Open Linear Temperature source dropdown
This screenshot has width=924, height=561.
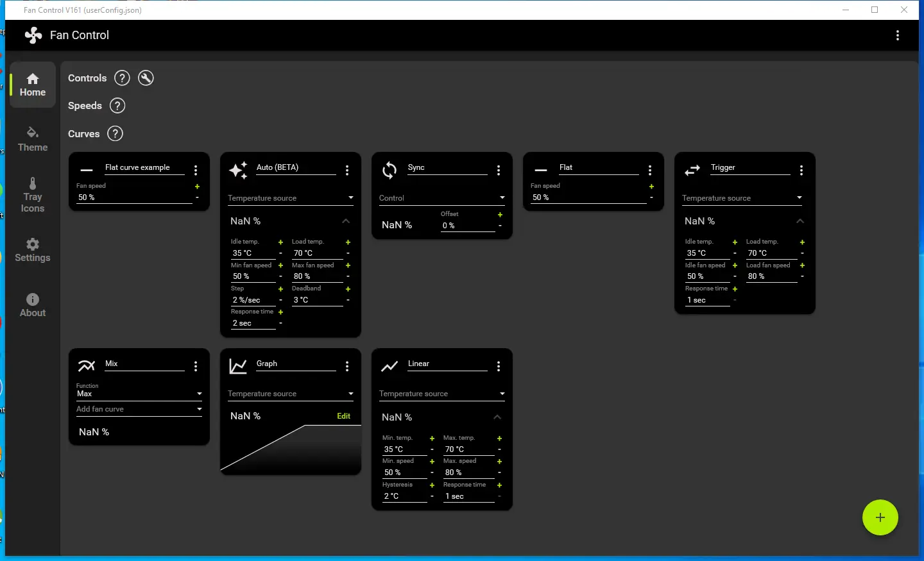[x=442, y=394]
